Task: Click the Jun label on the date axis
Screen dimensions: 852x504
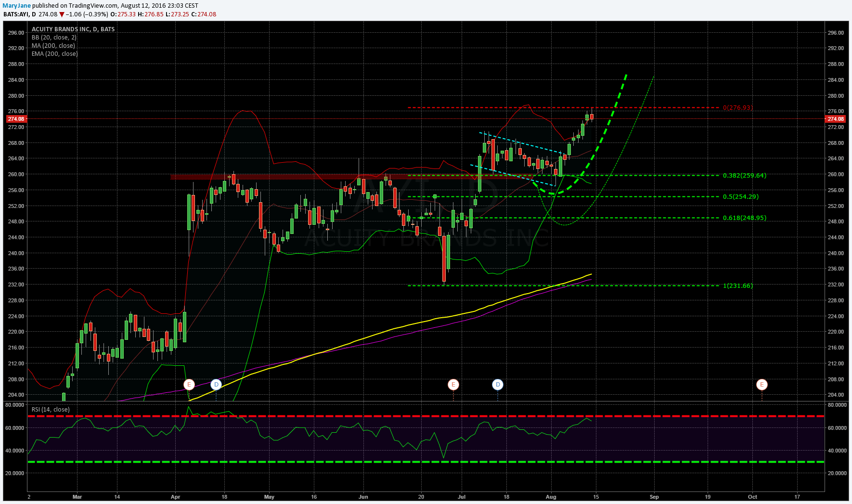Action: pos(363,497)
